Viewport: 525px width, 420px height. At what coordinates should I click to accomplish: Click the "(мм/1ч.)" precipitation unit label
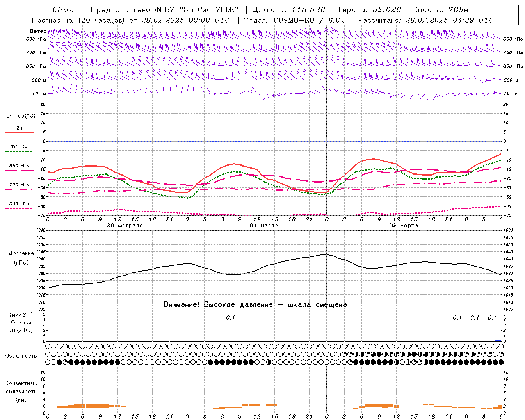point(21,330)
